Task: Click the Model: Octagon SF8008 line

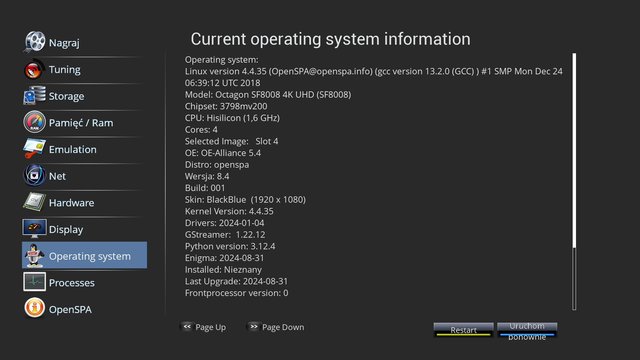Action: pos(268,94)
